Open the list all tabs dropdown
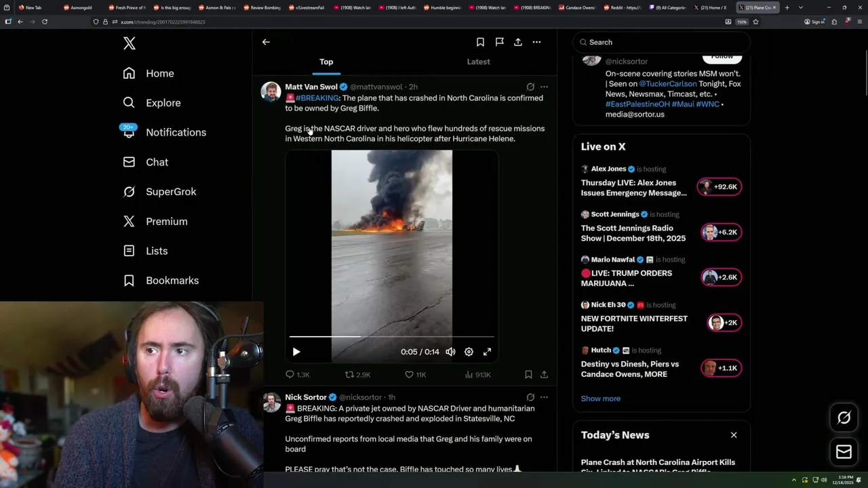868x488 pixels. coord(801,7)
